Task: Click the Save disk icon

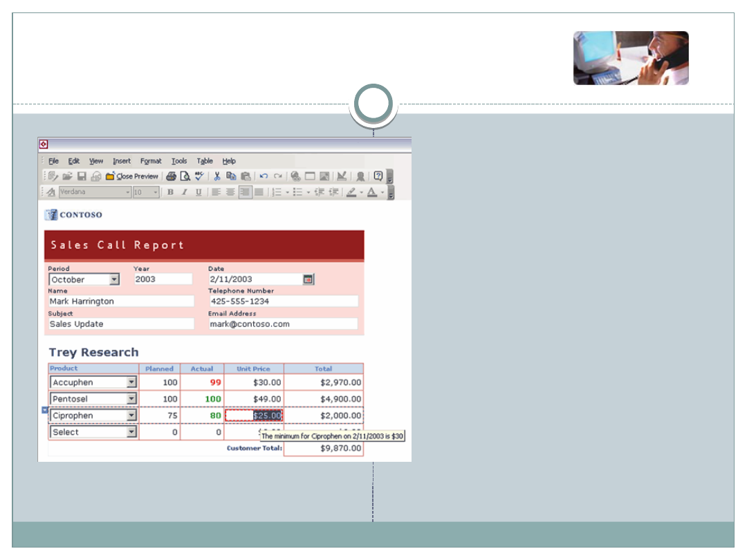Action: 82,176
